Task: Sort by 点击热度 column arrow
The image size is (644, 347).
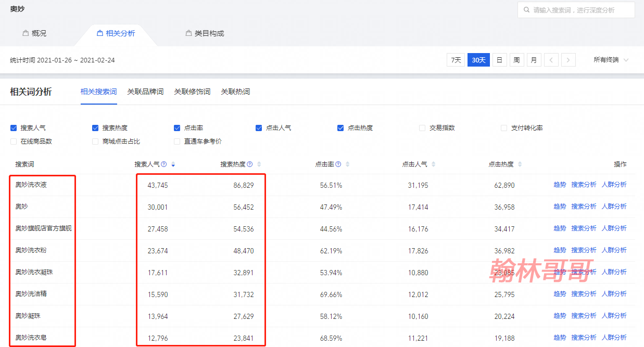Action: click(520, 164)
